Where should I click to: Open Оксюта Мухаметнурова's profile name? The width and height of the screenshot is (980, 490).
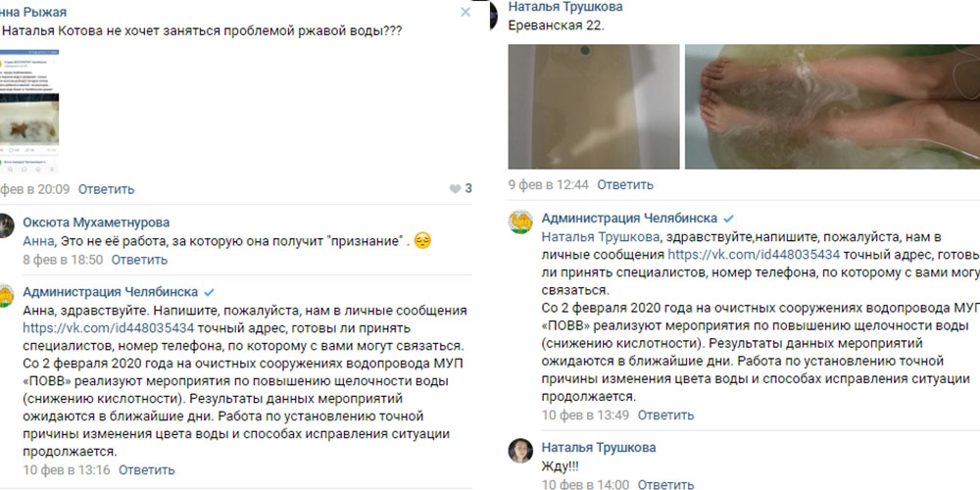pyautogui.click(x=96, y=222)
